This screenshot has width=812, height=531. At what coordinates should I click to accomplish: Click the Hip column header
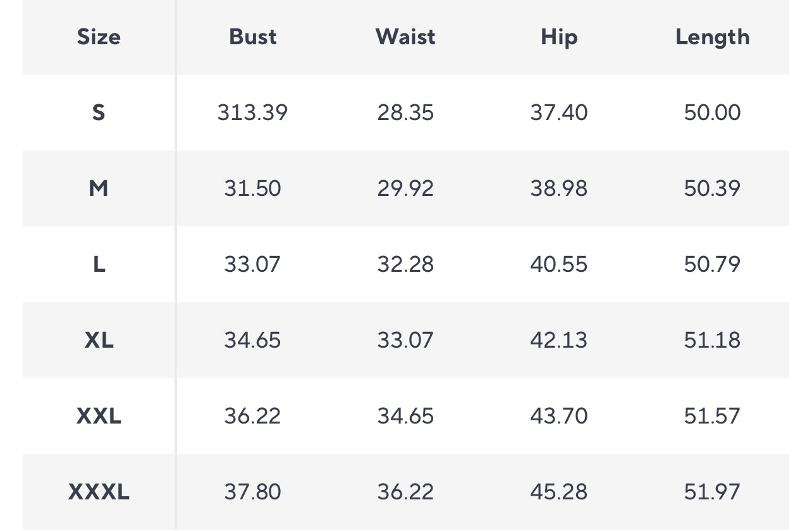point(559,37)
